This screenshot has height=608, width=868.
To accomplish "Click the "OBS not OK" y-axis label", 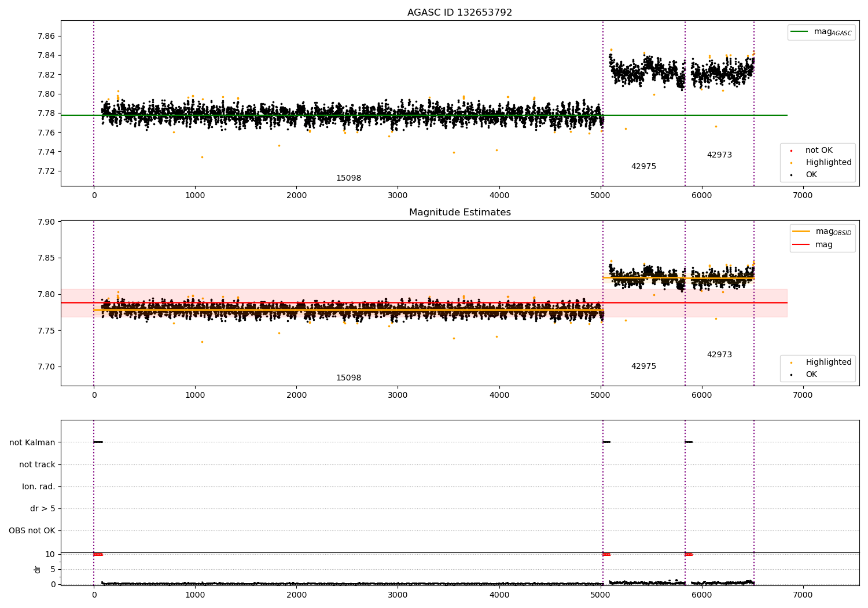I will click(32, 531).
